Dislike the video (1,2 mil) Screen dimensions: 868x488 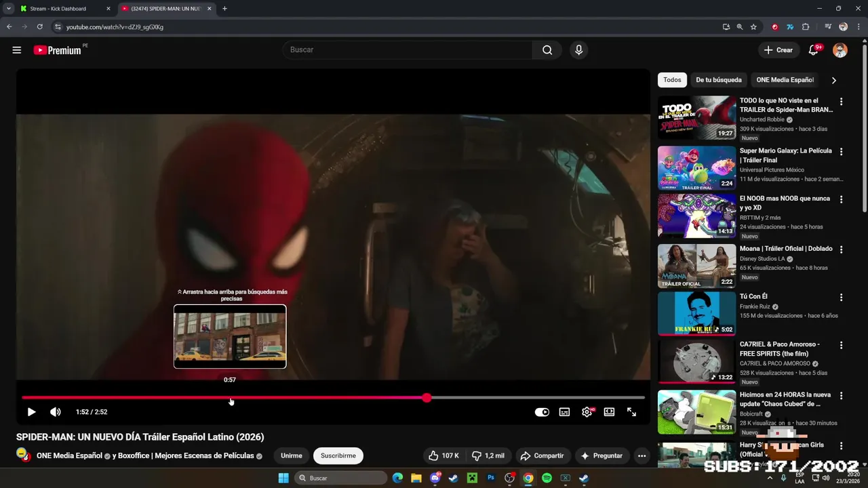point(488,456)
